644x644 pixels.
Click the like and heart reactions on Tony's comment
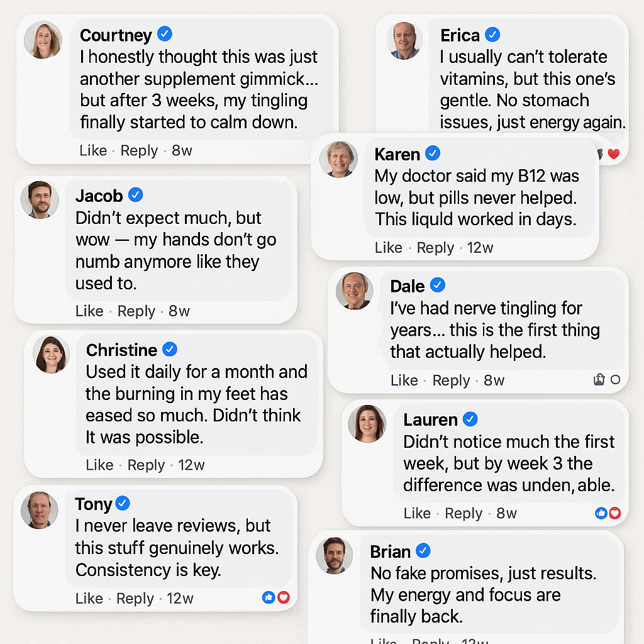pyautogui.click(x=276, y=597)
